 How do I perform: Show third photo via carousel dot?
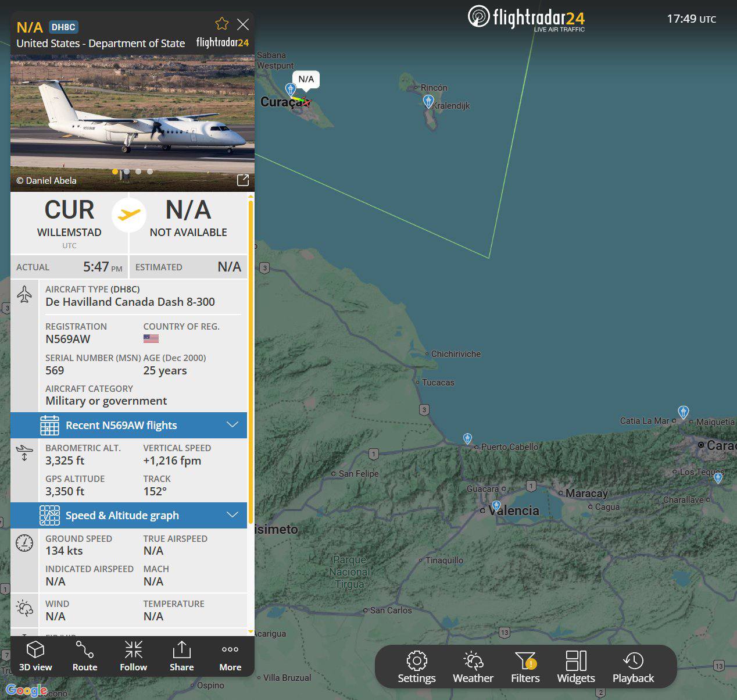(x=138, y=172)
